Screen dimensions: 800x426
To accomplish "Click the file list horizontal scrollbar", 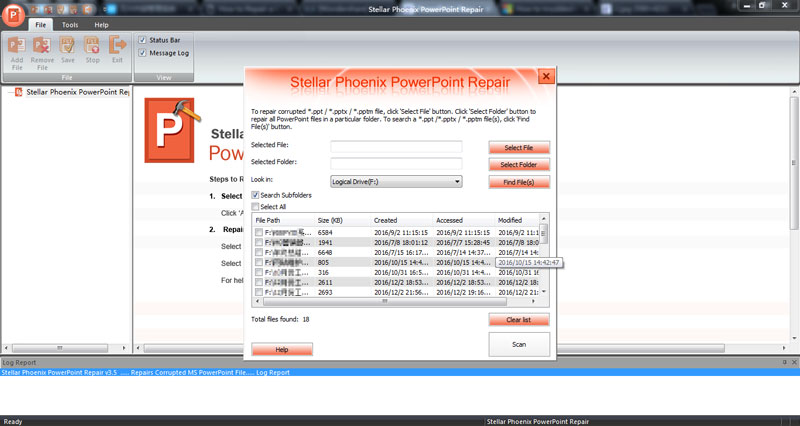I will (x=385, y=302).
